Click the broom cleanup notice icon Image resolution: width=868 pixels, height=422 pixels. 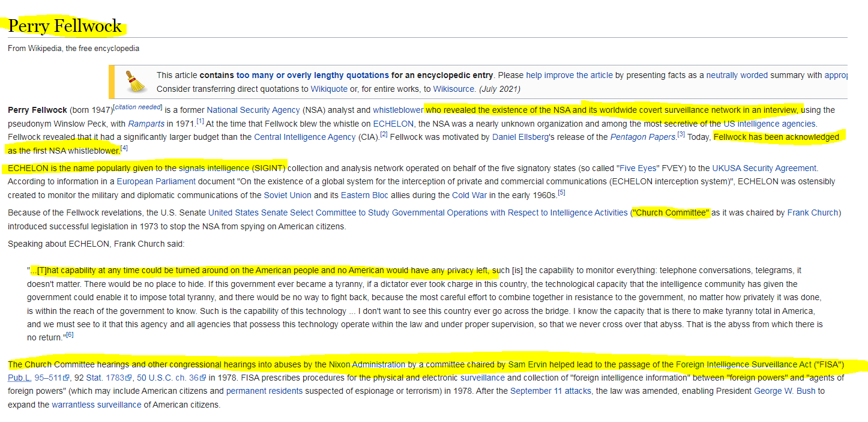click(137, 82)
